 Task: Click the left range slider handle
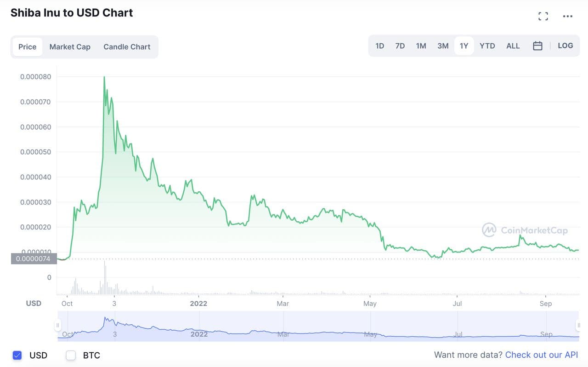pyautogui.click(x=58, y=325)
